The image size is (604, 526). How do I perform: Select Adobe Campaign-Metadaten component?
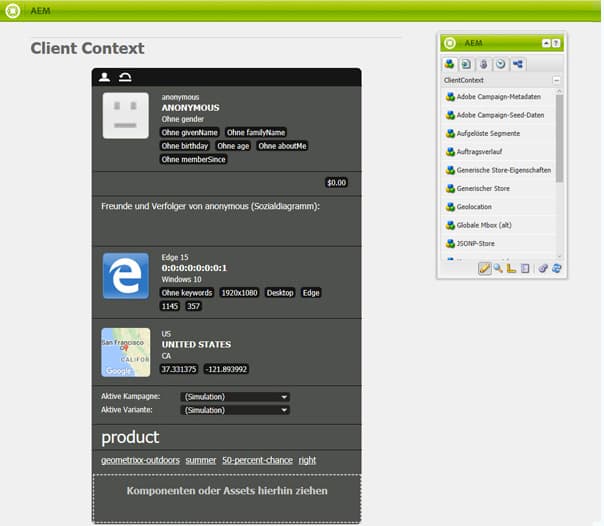(x=498, y=97)
